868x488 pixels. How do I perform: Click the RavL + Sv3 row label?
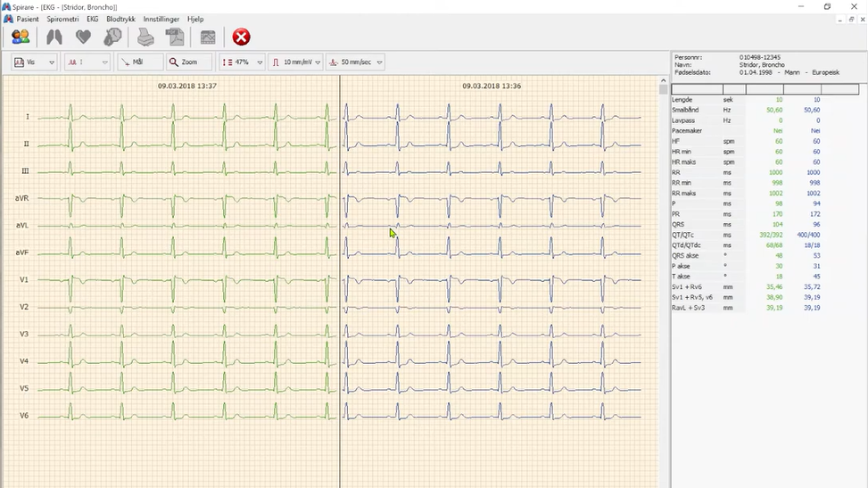688,308
